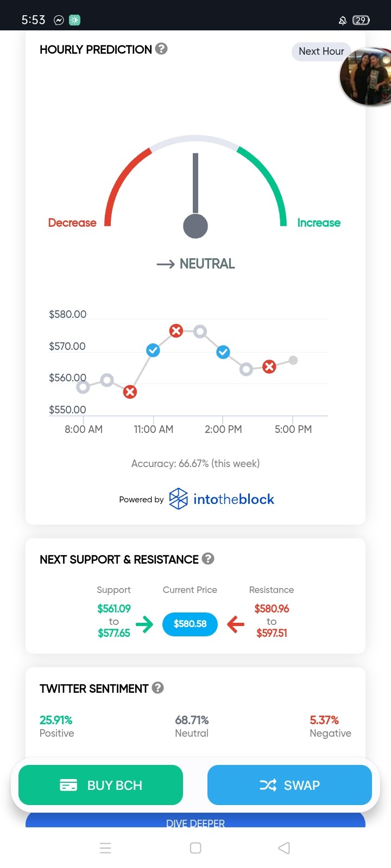Tap the red resistance arrow icon
This screenshot has width=391, height=868.
tap(236, 624)
